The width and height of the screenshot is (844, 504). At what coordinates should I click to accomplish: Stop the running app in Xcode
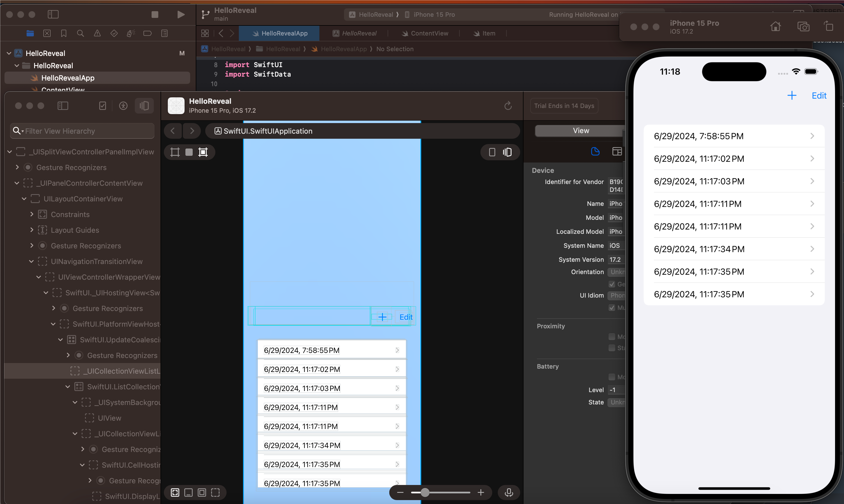pos(155,14)
